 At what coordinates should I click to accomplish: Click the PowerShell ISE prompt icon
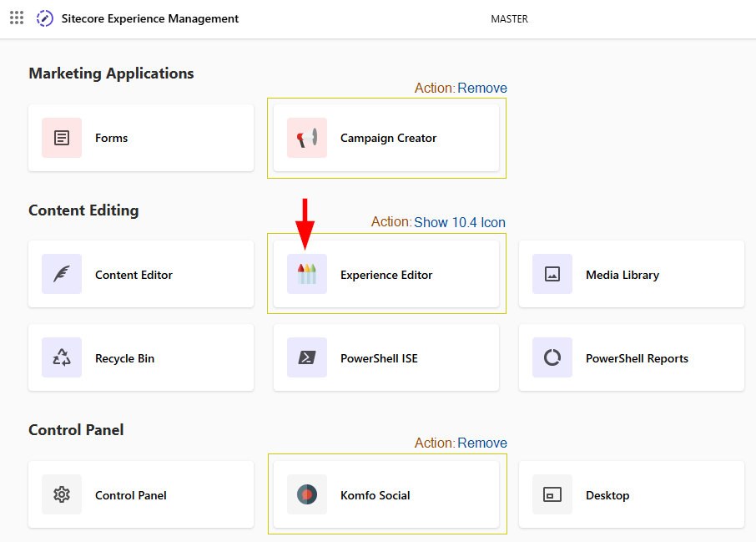[307, 357]
